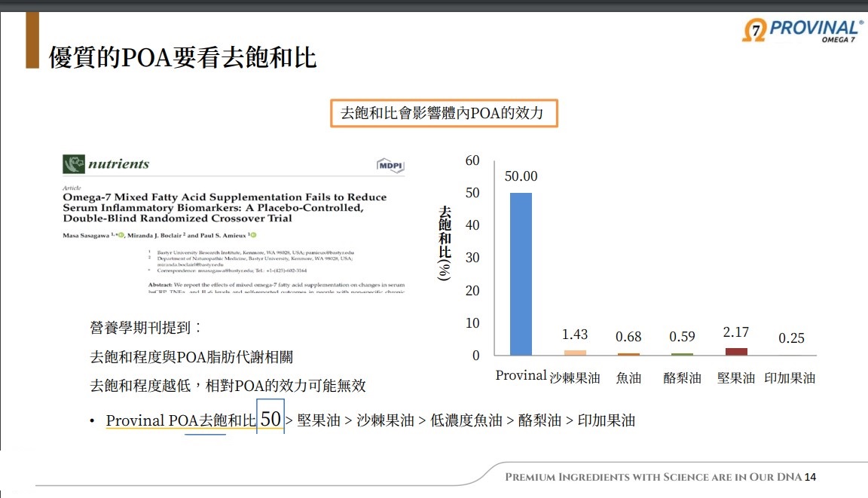Click the slide page number 14
868x498 pixels.
coord(811,477)
